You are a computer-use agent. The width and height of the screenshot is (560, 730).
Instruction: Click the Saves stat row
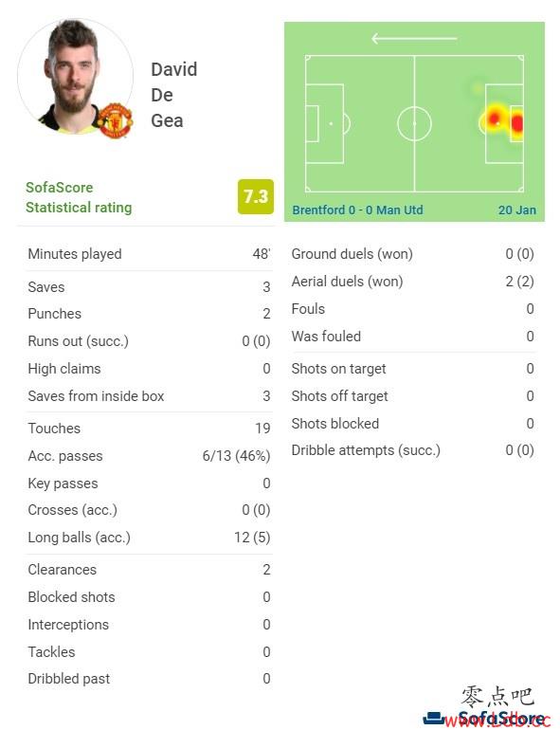(149, 286)
